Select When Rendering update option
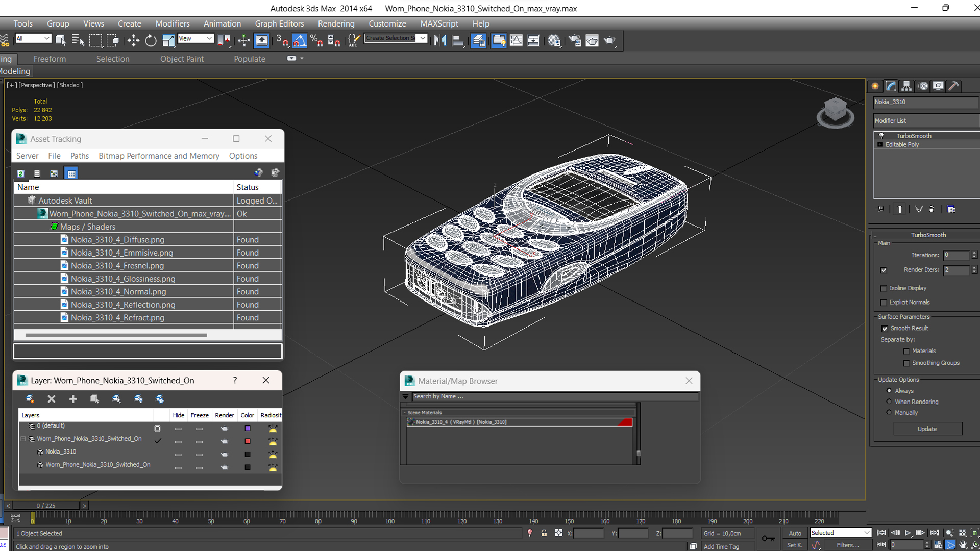 coord(889,402)
